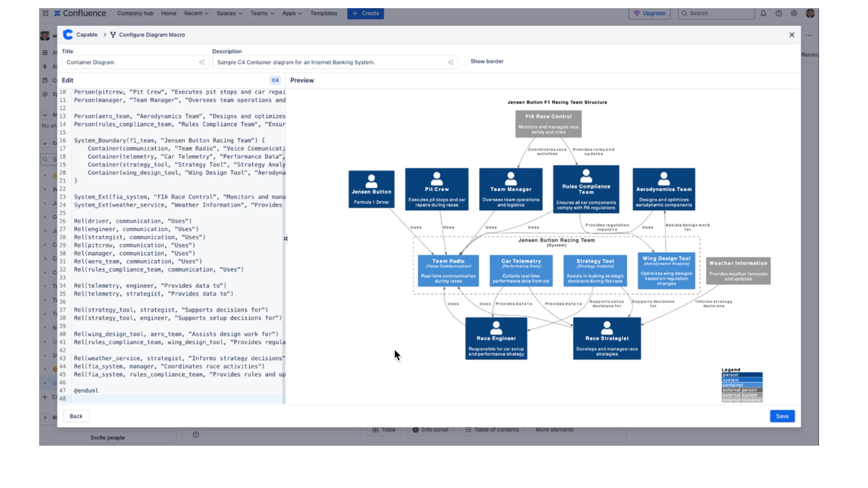868x488 pixels.
Task: Expand the Recent dropdown
Action: coord(196,13)
